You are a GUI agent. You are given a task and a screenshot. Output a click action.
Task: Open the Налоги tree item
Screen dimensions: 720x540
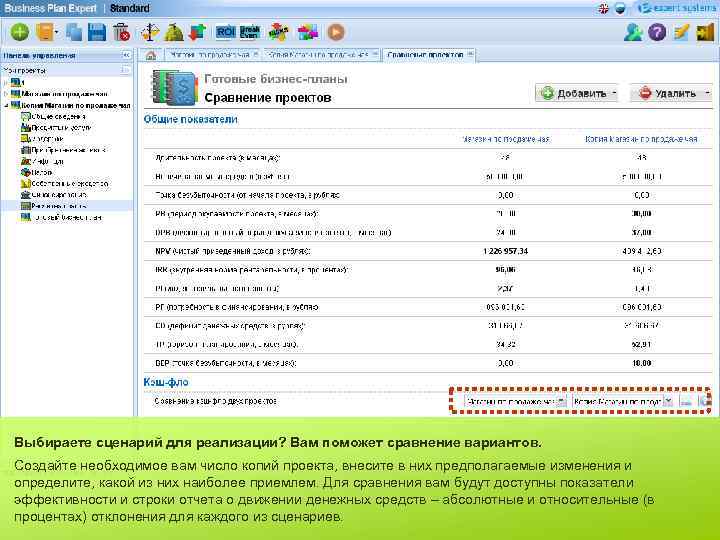(37, 172)
